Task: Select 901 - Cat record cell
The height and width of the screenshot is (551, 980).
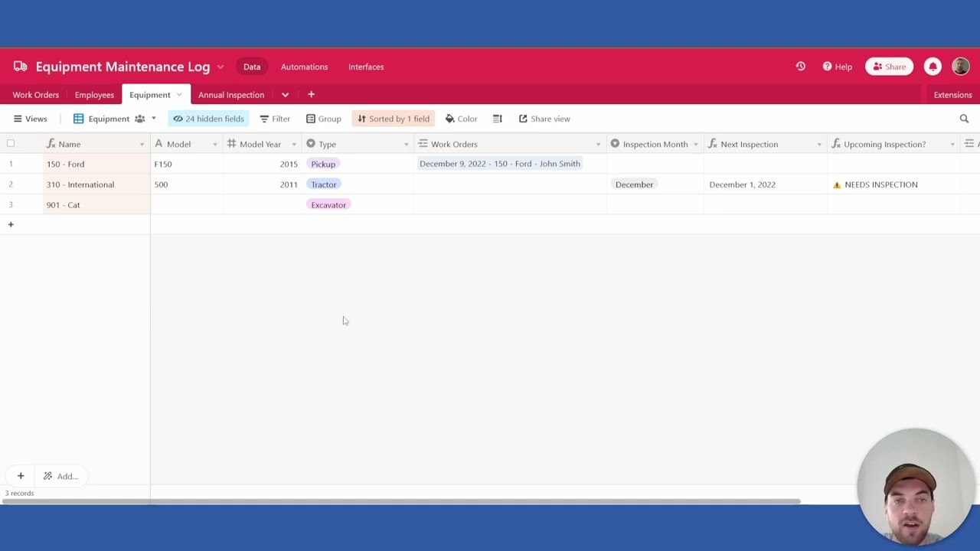Action: coord(96,204)
